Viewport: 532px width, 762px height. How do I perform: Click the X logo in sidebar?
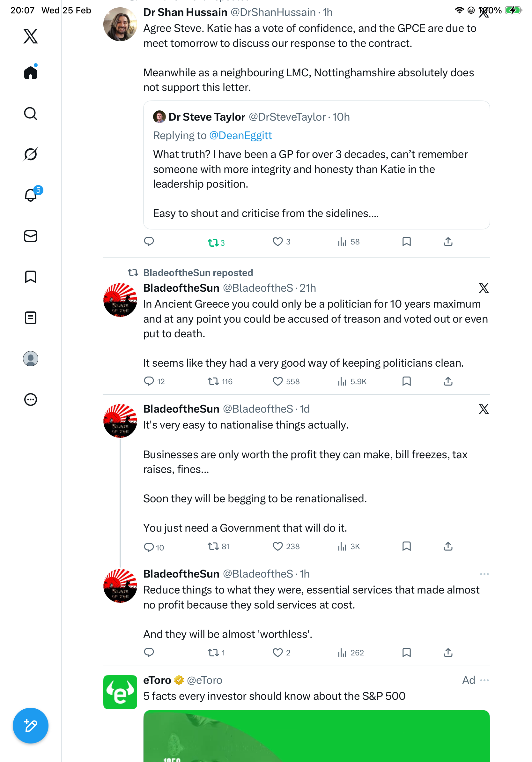pos(31,36)
